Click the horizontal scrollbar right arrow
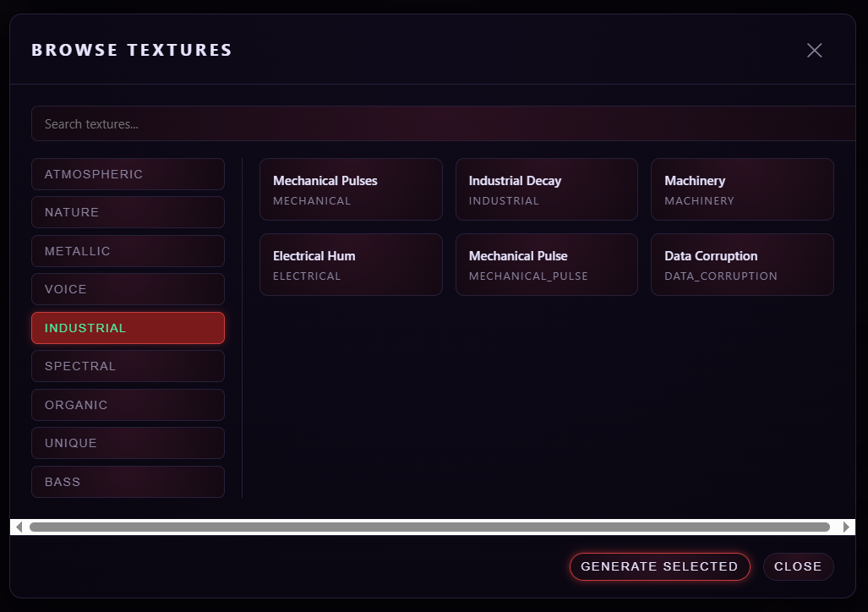The image size is (868, 612). coord(846,527)
